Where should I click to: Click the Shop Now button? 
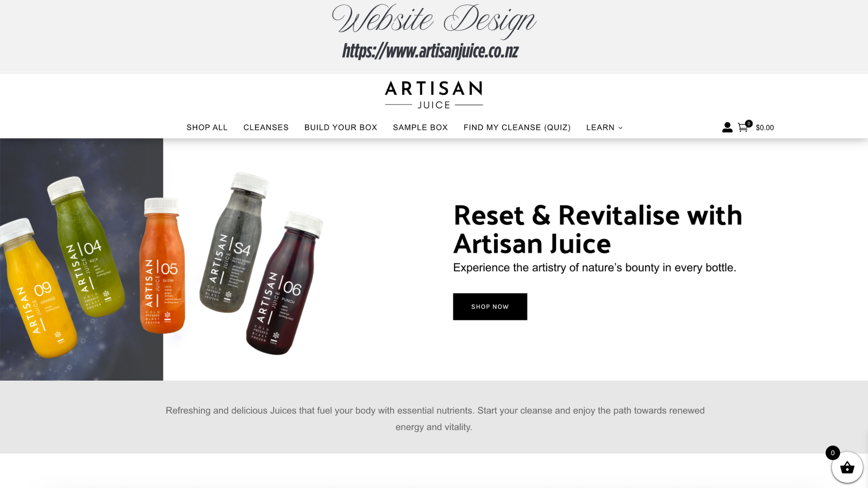490,307
